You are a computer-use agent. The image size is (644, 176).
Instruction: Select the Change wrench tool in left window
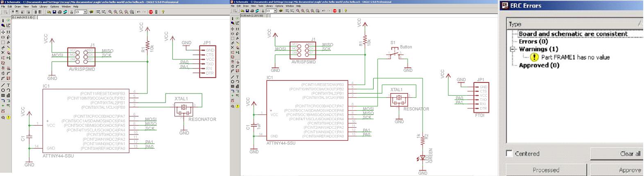9,42
